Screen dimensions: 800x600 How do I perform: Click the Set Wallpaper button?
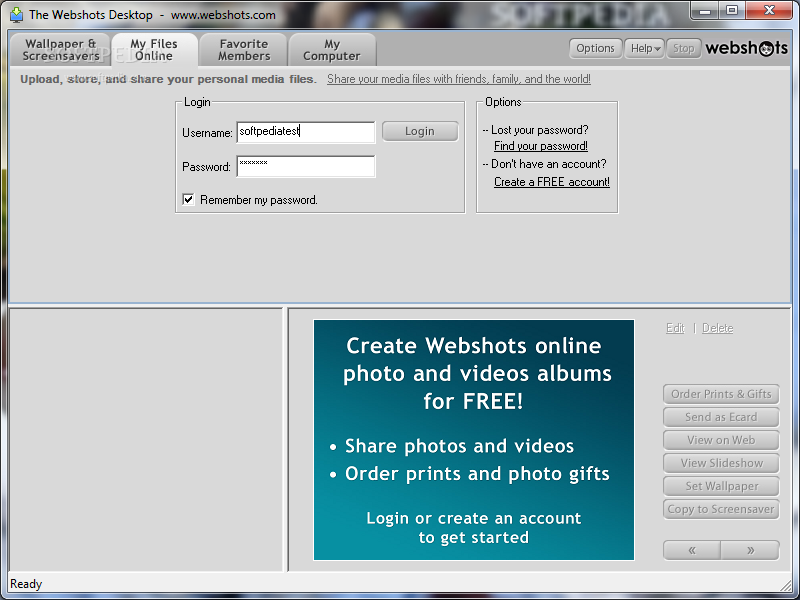coord(721,486)
